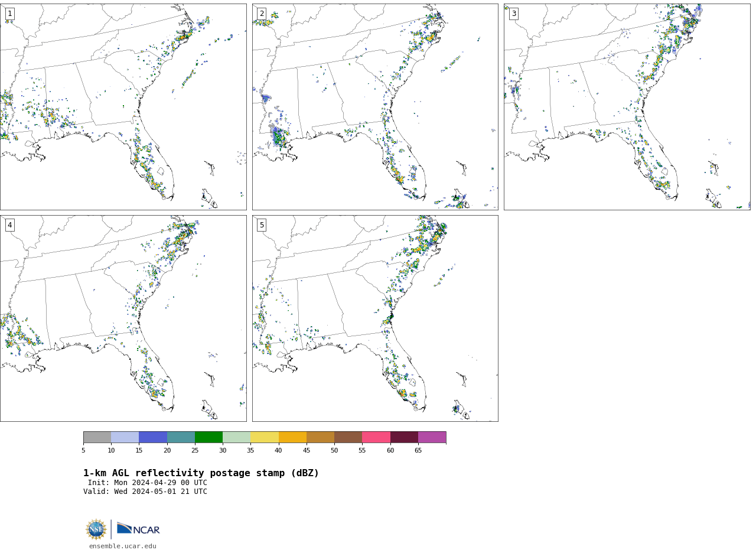Click the pale green 30-35 dBZ swatch
756x553 pixels.
(x=236, y=437)
